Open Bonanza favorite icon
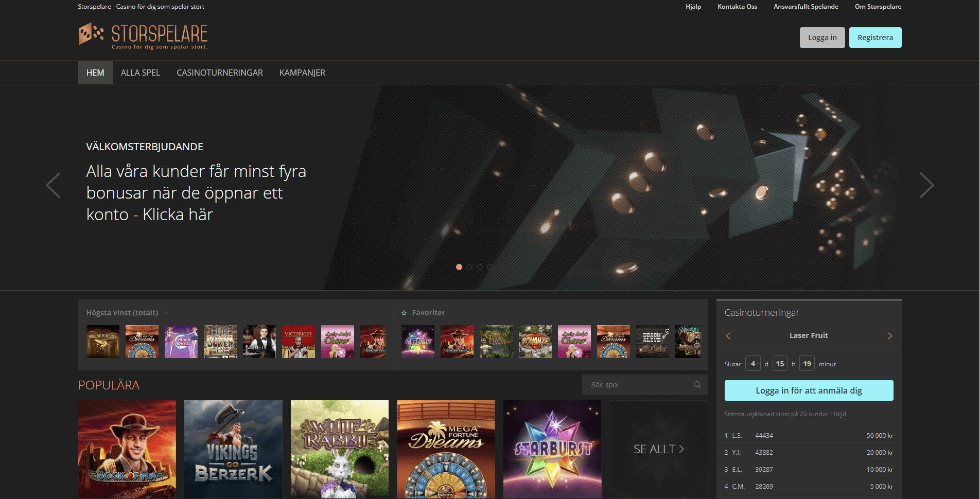 [x=535, y=342]
